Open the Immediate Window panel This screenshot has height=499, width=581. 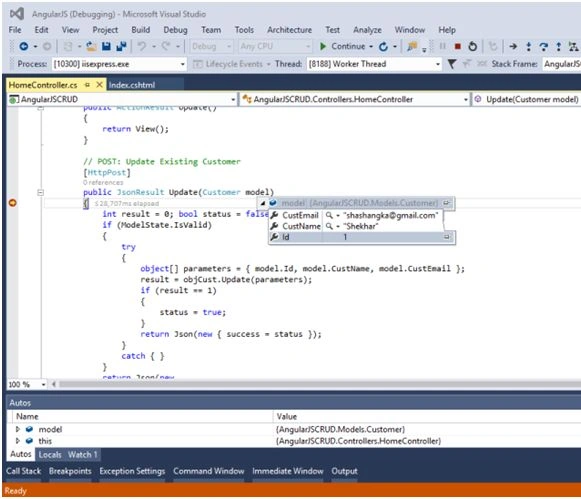(x=288, y=471)
